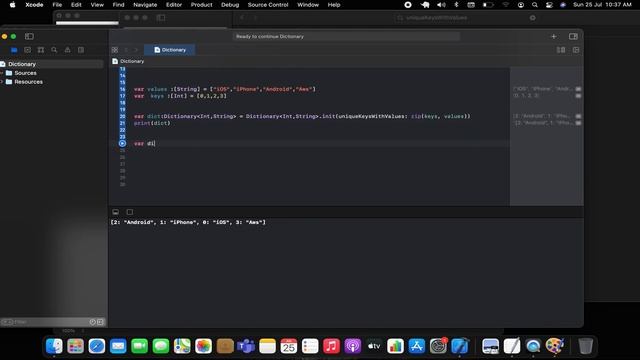This screenshot has width=640, height=360.
Task: Select the Dictionary editor tab
Action: (169, 50)
